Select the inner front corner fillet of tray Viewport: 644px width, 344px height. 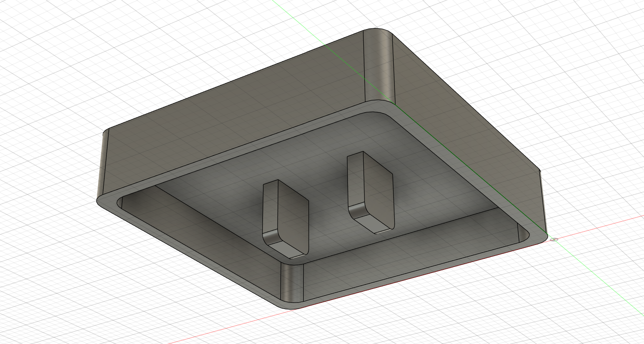pyautogui.click(x=292, y=279)
